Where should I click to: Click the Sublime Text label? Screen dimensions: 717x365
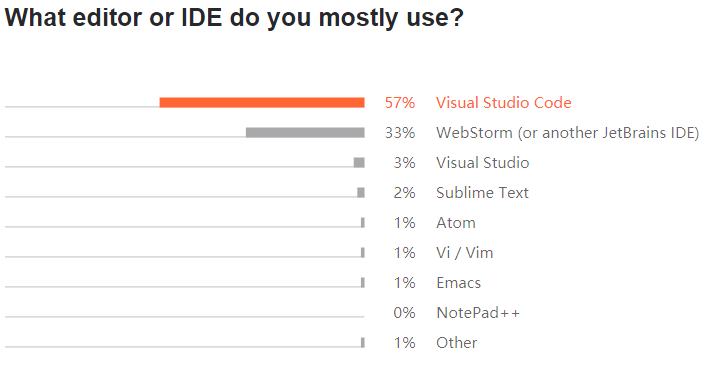tap(482, 193)
